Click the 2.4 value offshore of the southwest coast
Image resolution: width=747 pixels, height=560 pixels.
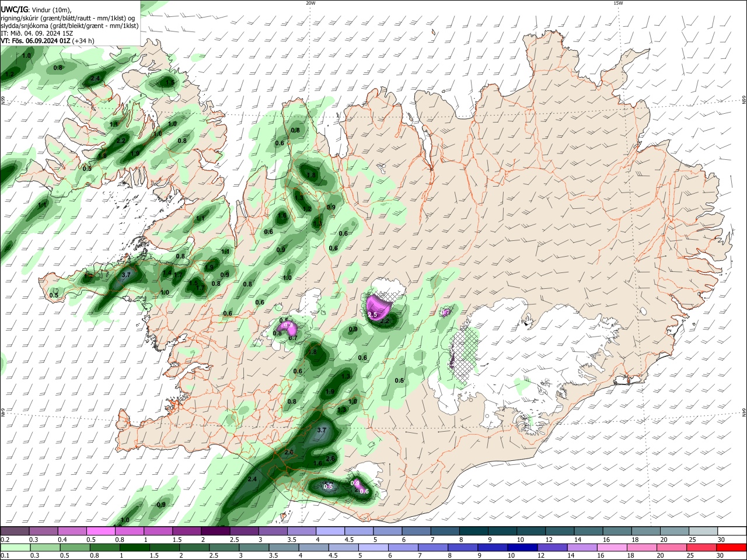point(252,479)
